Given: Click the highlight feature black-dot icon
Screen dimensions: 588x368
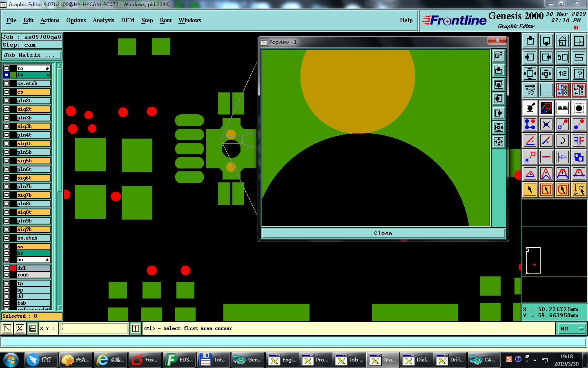Looking at the screenshot, I should pyautogui.click(x=579, y=108).
